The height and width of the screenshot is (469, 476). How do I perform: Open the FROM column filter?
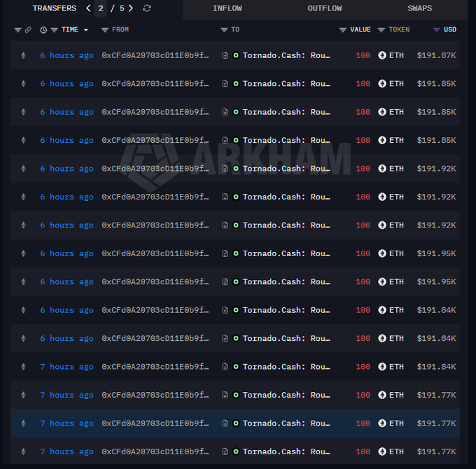(x=105, y=29)
